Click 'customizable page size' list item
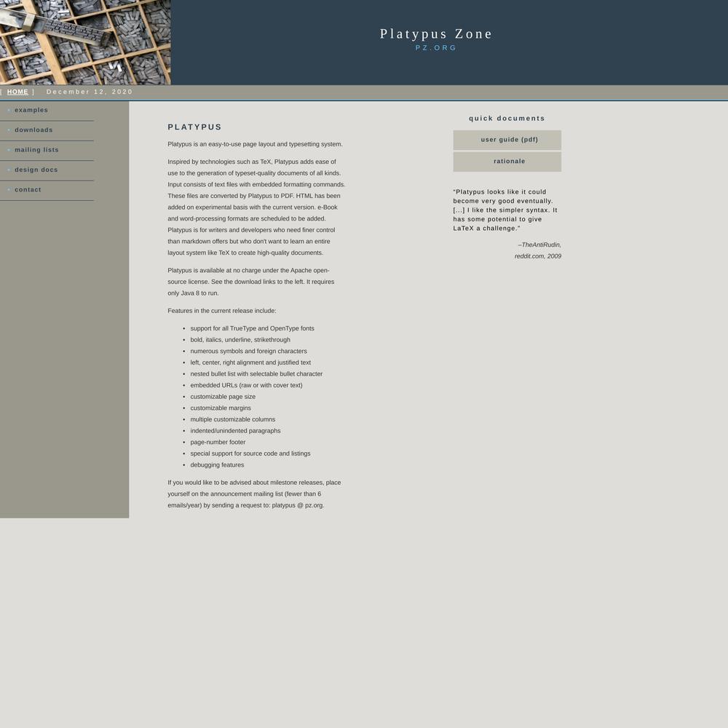Screen dimensions: 728x728 click(x=223, y=397)
